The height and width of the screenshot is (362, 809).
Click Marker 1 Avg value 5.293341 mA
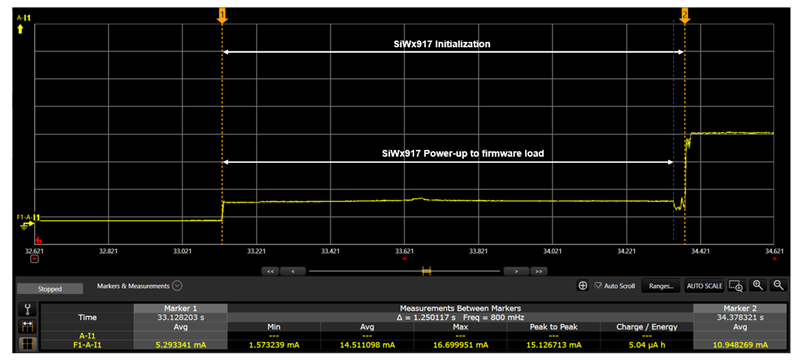click(x=181, y=344)
